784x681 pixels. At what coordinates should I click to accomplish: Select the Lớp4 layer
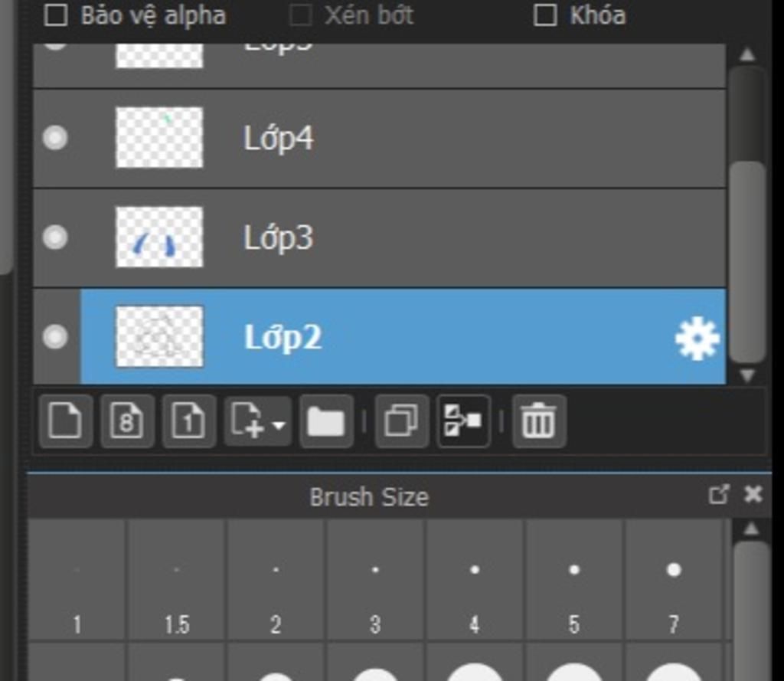tap(379, 139)
